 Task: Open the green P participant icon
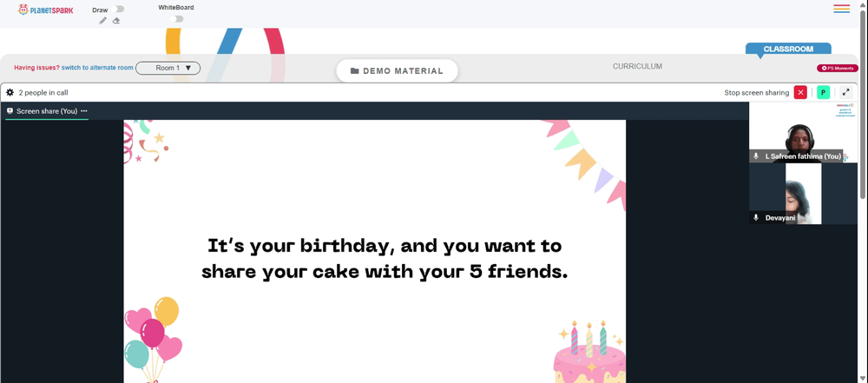tap(823, 93)
